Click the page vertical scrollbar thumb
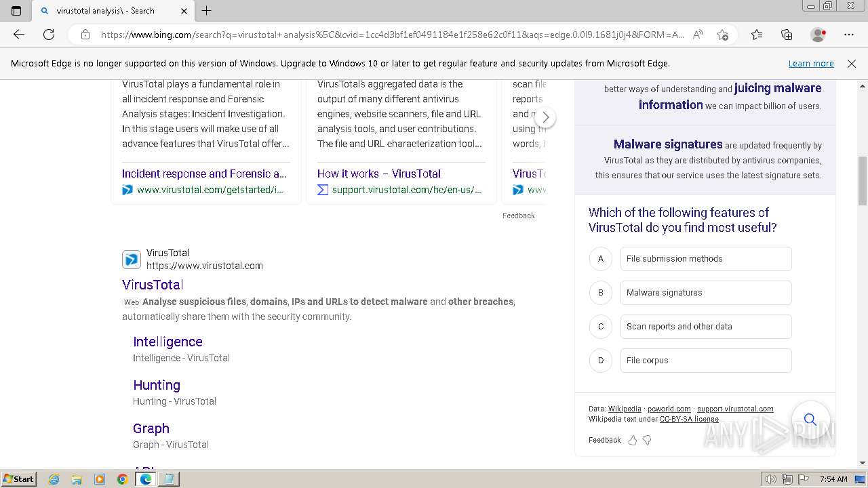 (863, 180)
